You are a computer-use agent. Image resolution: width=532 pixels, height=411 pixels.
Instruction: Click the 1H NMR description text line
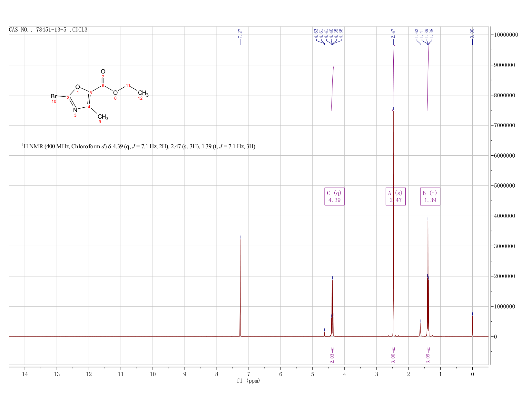click(139, 146)
